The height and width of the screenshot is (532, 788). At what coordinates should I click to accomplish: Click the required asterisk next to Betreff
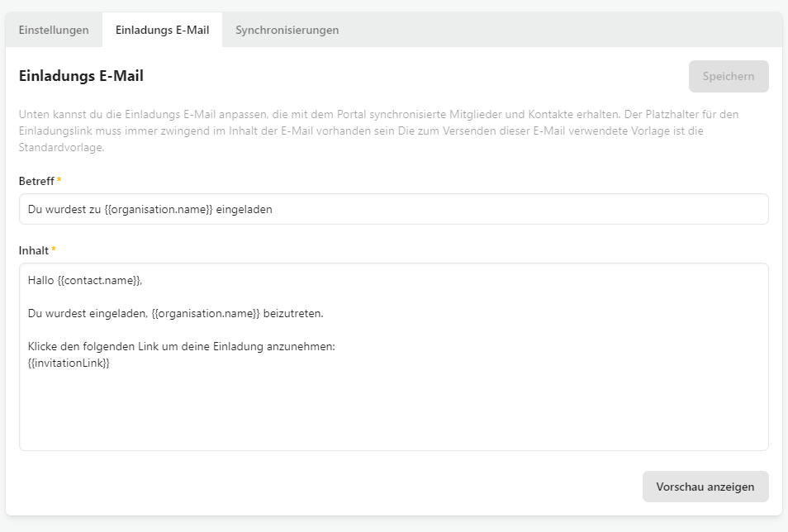pyautogui.click(x=59, y=179)
